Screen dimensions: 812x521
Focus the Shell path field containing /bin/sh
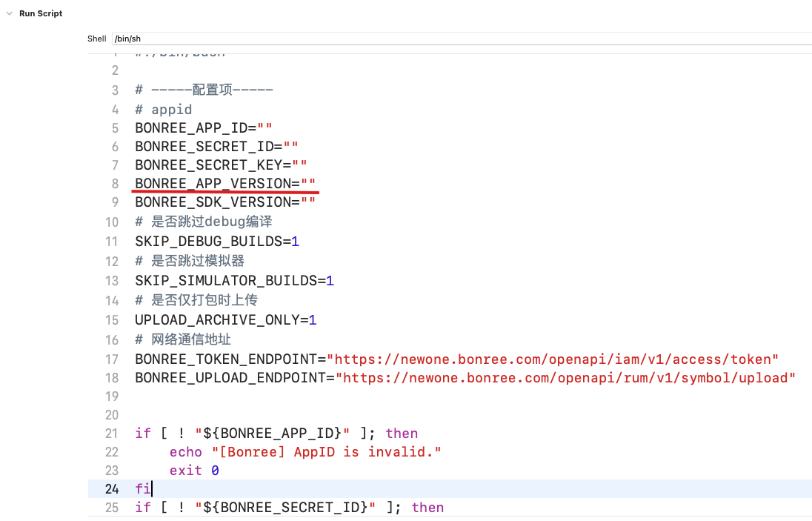(x=459, y=39)
